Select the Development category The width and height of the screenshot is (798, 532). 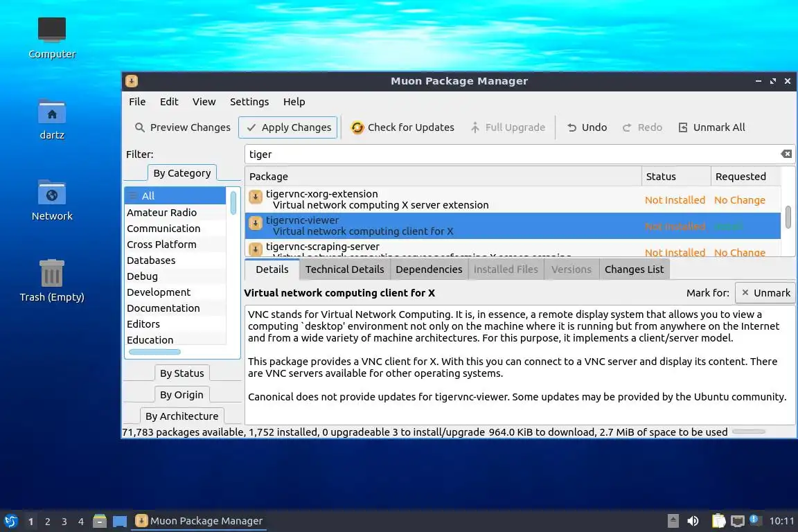tap(175, 292)
